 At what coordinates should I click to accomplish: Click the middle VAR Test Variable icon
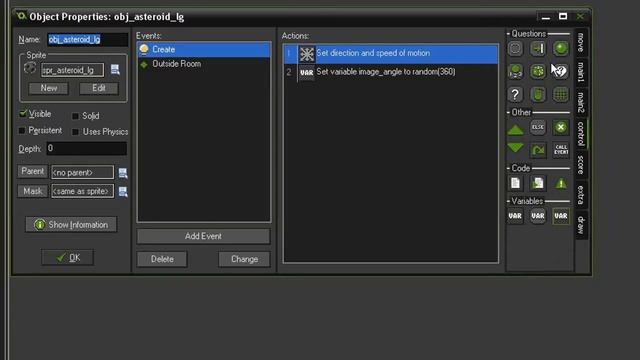[x=538, y=216]
